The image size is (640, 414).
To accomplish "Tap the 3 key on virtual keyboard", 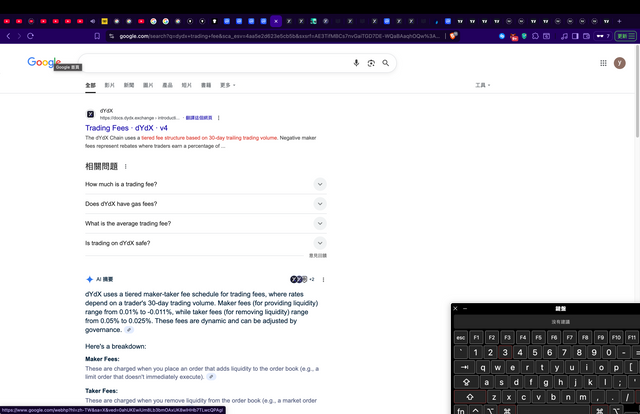I will tap(505, 352).
